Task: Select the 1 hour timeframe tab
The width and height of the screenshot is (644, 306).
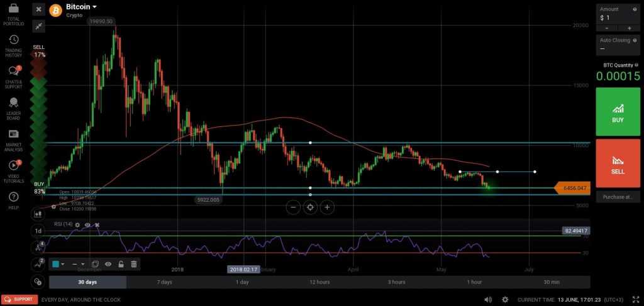Action: [x=474, y=281]
